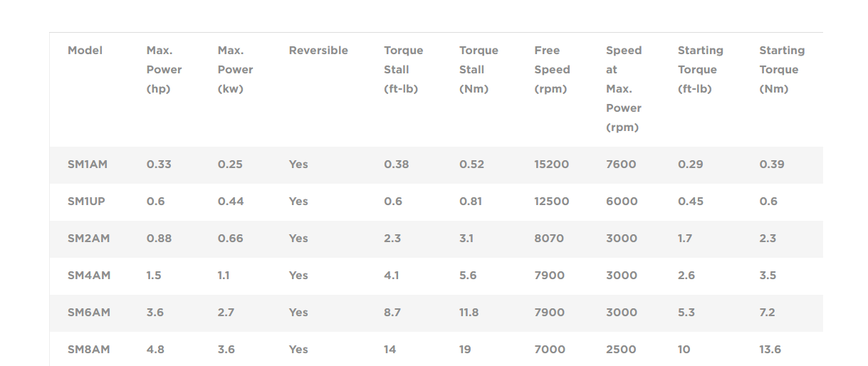Click the Model column header
Viewport: 868px width, 366px height.
coord(85,51)
